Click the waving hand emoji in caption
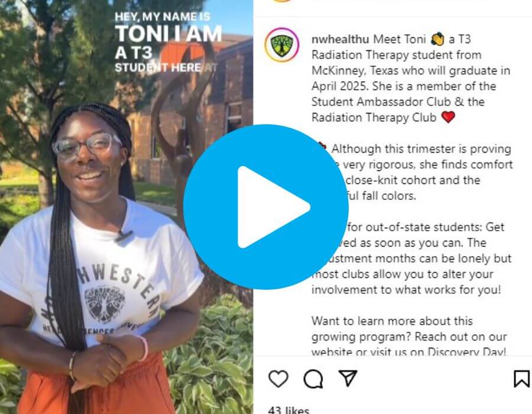 coord(437,39)
